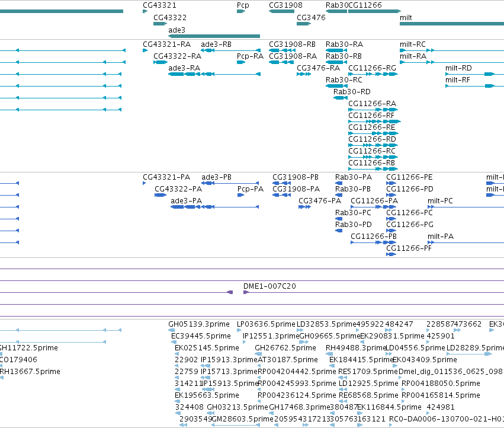The width and height of the screenshot is (504, 428).
Task: Click the CG31908-PB protein label
Action: point(296,177)
